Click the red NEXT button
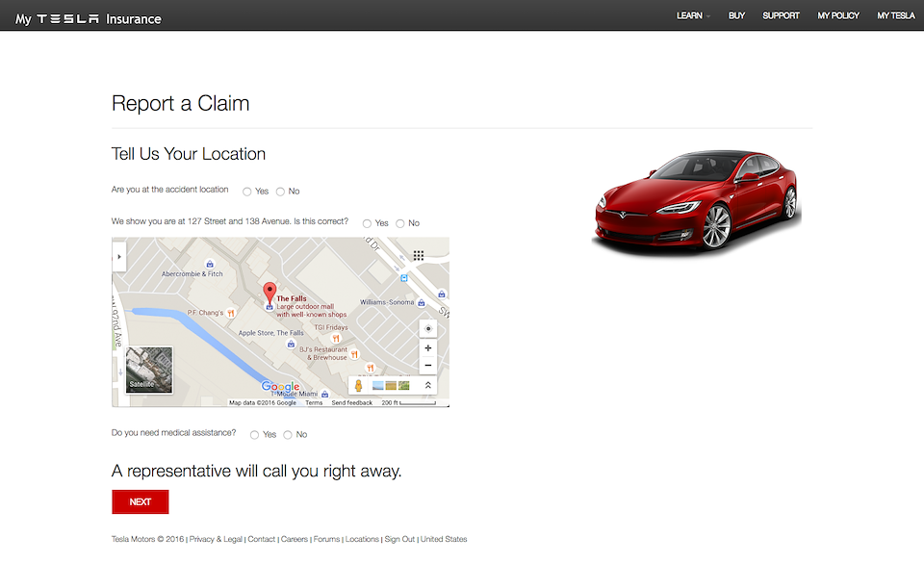 coord(141,501)
